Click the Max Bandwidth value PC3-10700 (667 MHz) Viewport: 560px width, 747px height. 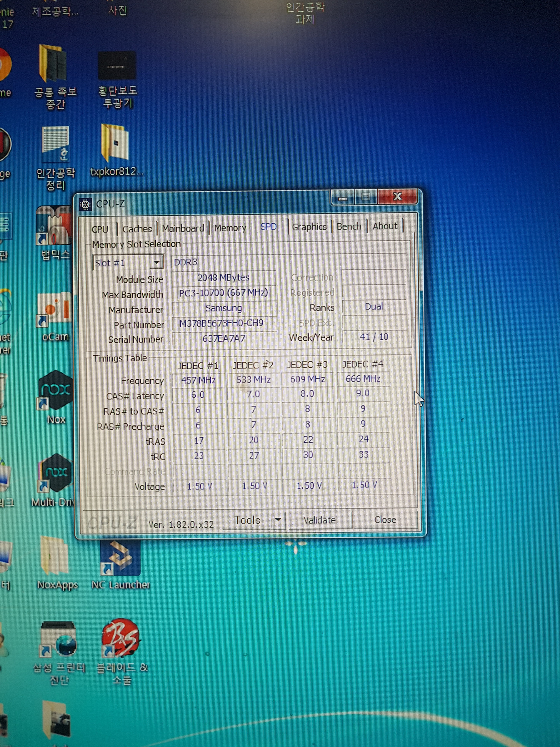(x=224, y=293)
